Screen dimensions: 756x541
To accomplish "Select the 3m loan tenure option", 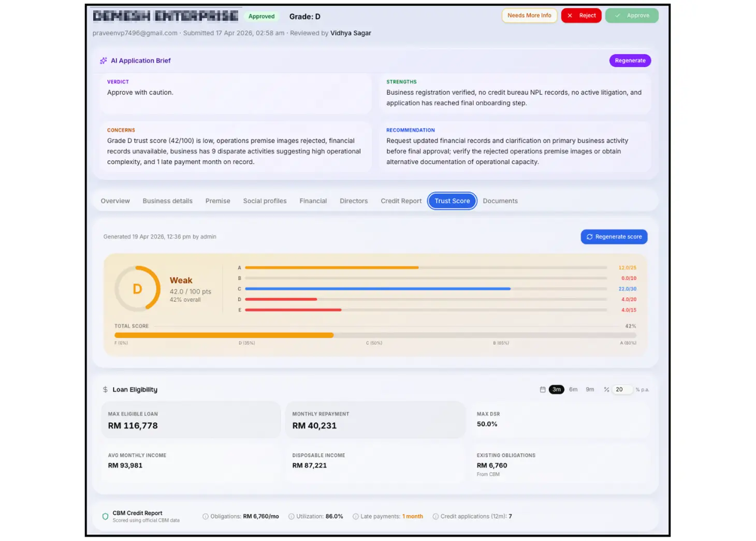I will (x=556, y=390).
